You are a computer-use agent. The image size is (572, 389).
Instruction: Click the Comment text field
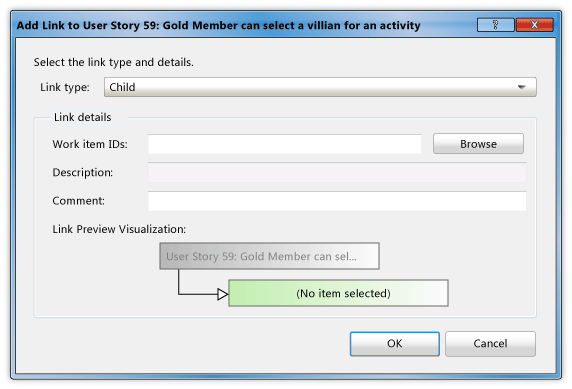(337, 201)
